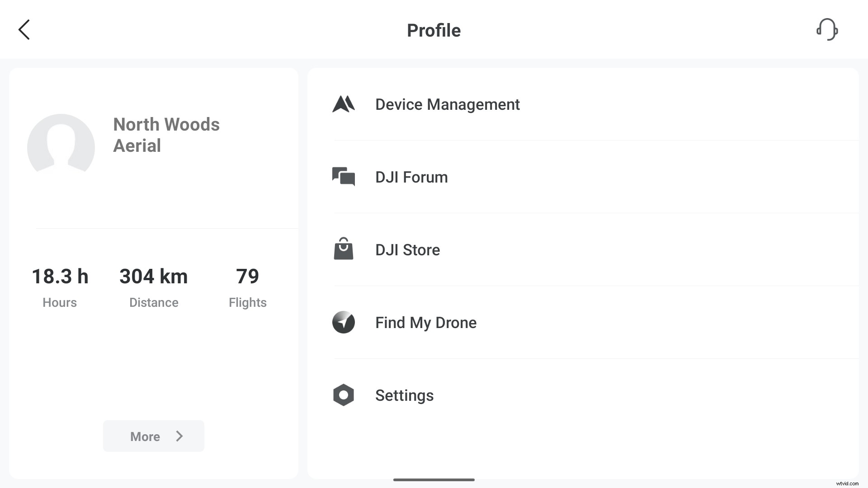Viewport: 868px width, 488px height.
Task: Open DJI Forum from the list
Action: click(x=411, y=177)
